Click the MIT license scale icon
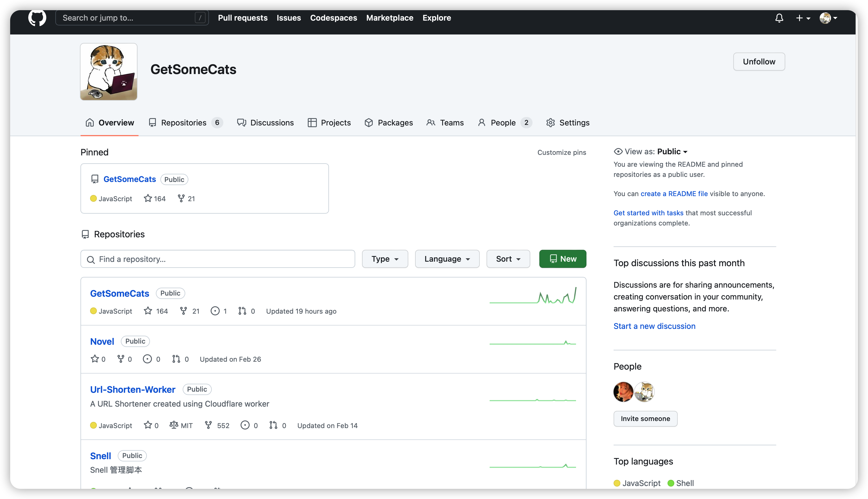This screenshot has height=499, width=868. (174, 425)
